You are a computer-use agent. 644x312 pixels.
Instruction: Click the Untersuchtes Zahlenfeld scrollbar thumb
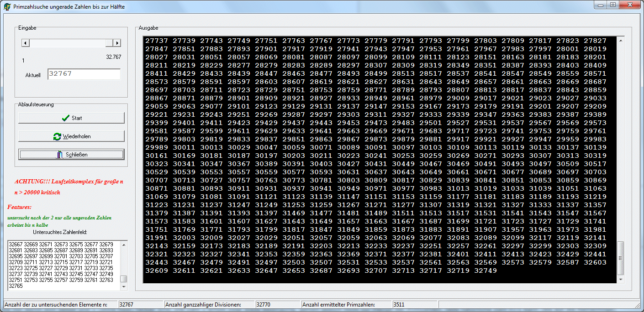(124, 279)
